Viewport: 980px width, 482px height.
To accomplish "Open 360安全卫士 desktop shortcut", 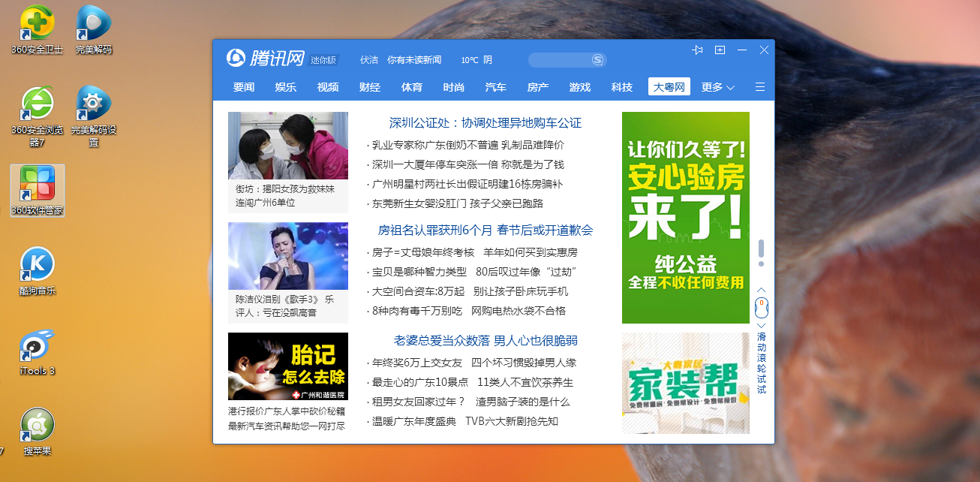I will [x=38, y=30].
